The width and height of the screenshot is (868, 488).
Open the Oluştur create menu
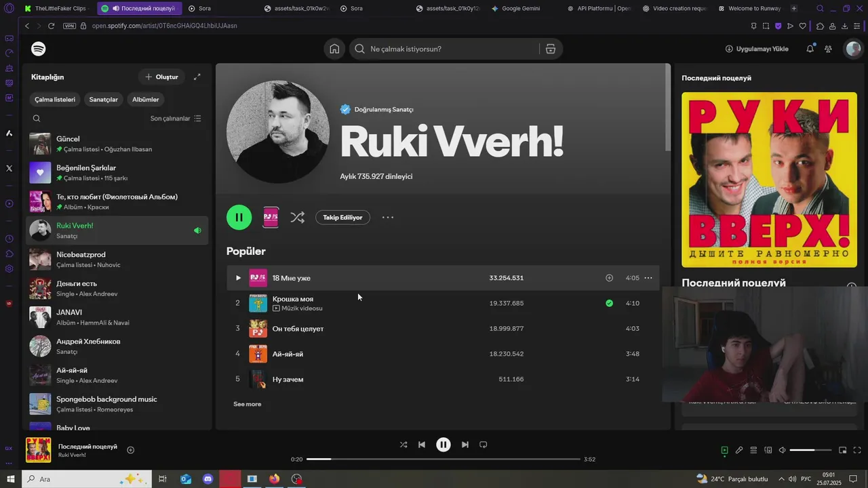pyautogui.click(x=161, y=77)
